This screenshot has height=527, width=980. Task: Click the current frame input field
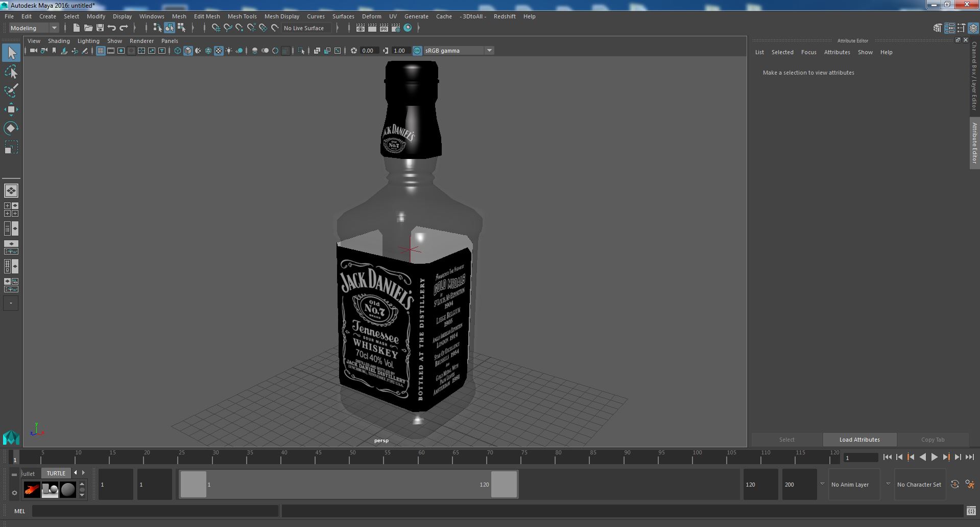point(861,458)
